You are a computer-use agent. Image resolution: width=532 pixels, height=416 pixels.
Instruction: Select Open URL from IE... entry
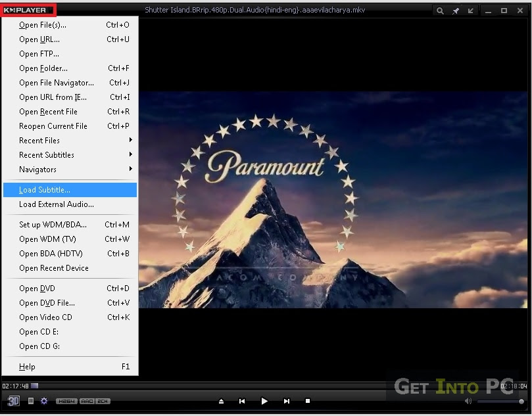70,97
